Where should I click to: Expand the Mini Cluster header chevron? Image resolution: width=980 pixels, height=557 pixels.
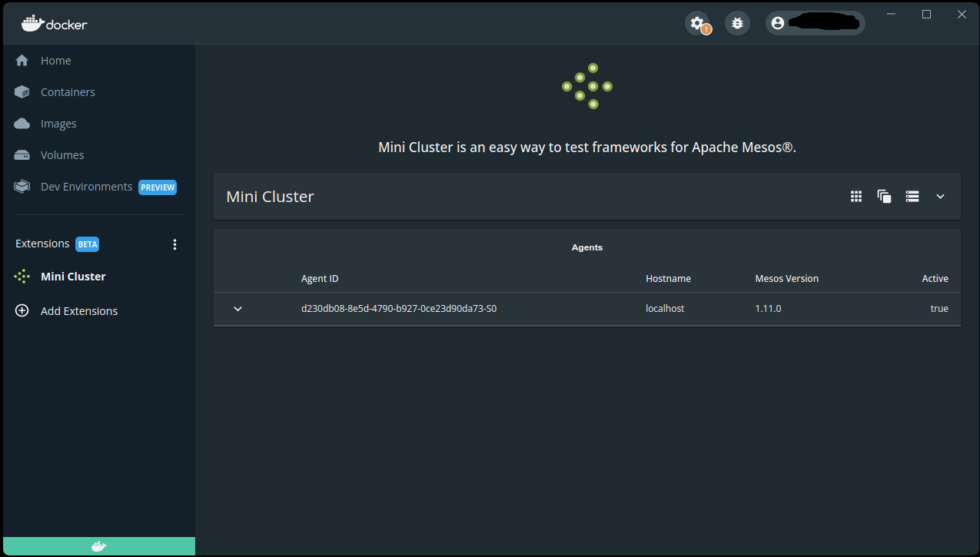coord(940,197)
